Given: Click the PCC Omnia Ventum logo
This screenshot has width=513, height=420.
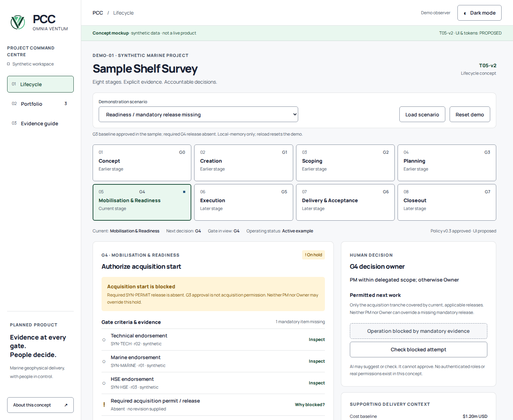Looking at the screenshot, I should click(39, 22).
